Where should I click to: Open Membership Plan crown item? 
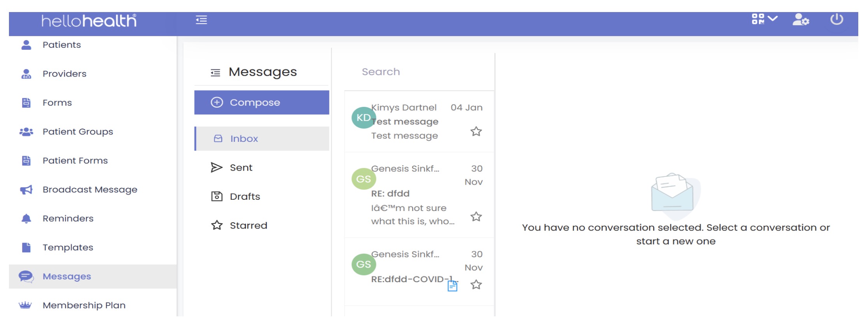[84, 305]
